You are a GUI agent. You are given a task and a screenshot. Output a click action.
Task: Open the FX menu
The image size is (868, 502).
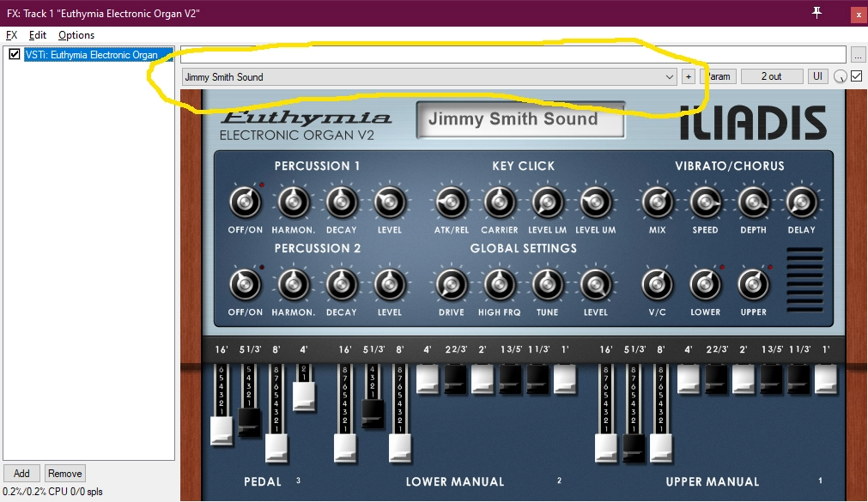(x=12, y=35)
